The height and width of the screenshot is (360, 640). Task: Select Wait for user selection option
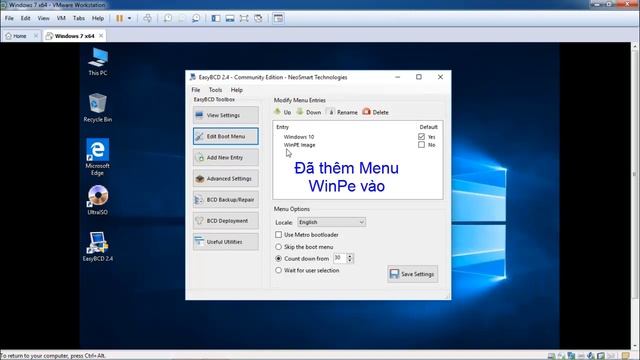tap(278, 270)
